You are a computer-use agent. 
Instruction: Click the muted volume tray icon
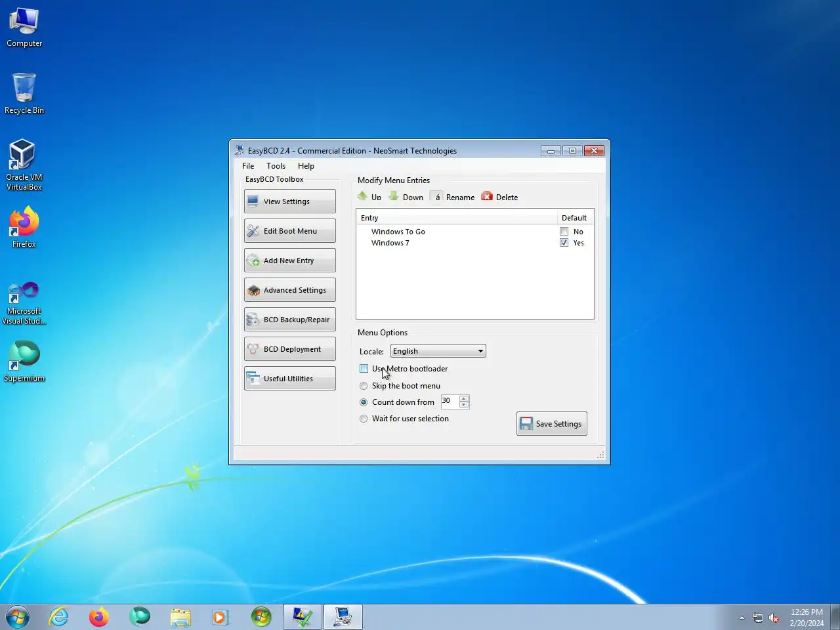774,618
